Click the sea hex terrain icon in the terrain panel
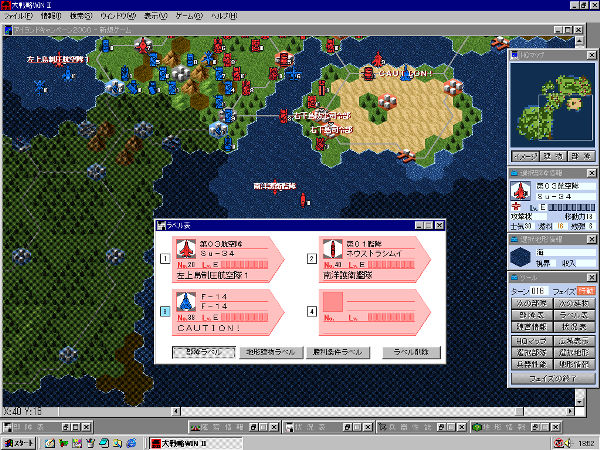This screenshot has width=600, height=450. click(520, 257)
